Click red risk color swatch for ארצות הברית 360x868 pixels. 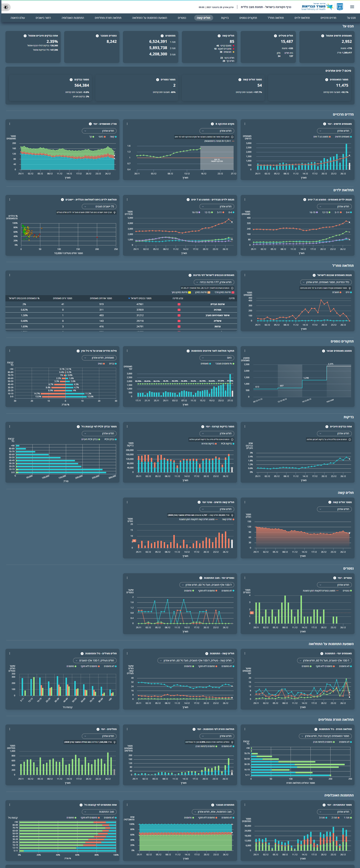[x=179, y=304]
